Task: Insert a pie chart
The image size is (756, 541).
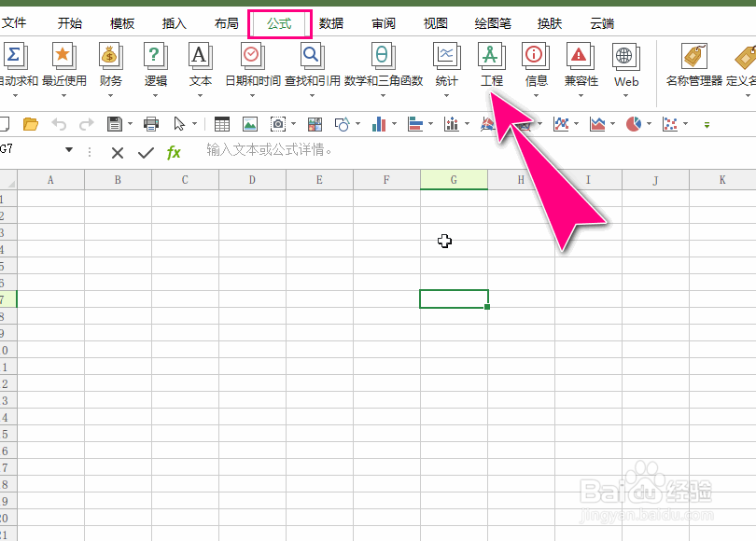Action: coord(634,124)
